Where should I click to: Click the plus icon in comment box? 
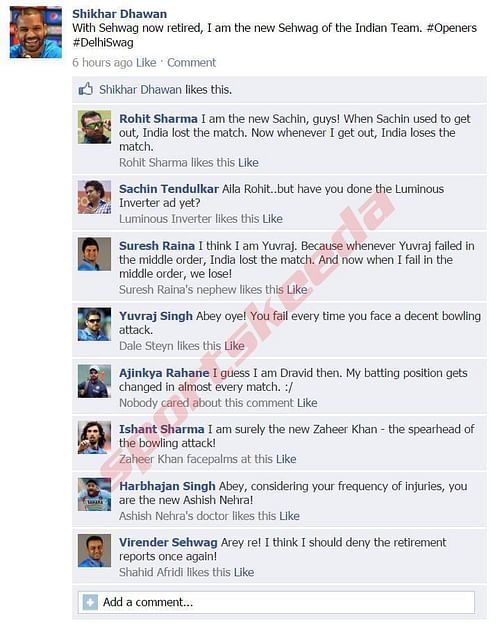click(90, 602)
